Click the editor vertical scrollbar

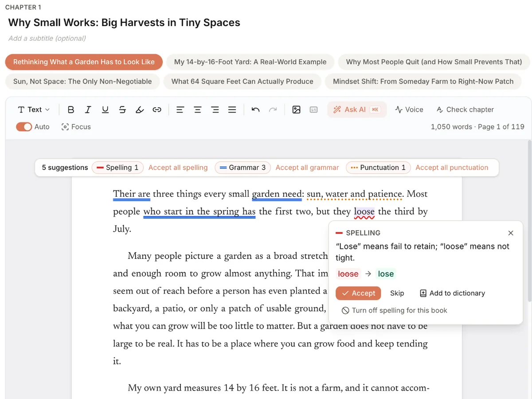coord(529,222)
